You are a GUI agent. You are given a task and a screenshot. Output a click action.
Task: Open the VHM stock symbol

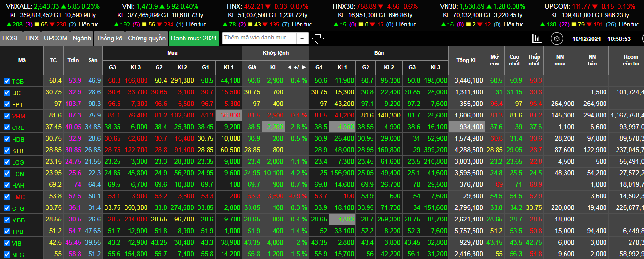(18, 116)
